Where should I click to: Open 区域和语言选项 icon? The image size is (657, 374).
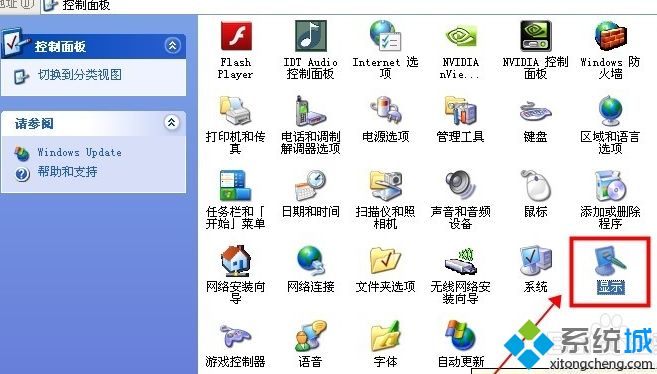[610, 111]
